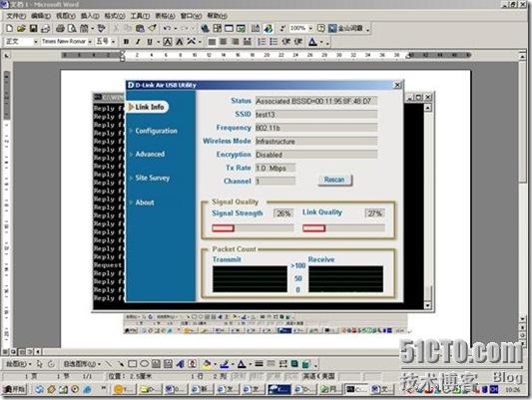This screenshot has height=400, width=532.
Task: Toggle the distributed alignment button
Action: click(248, 42)
